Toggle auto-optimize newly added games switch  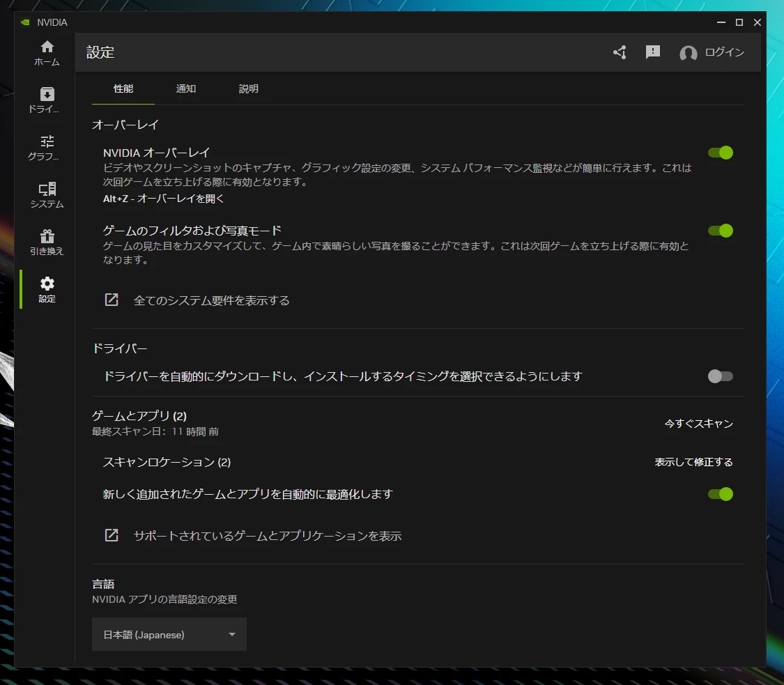point(721,494)
